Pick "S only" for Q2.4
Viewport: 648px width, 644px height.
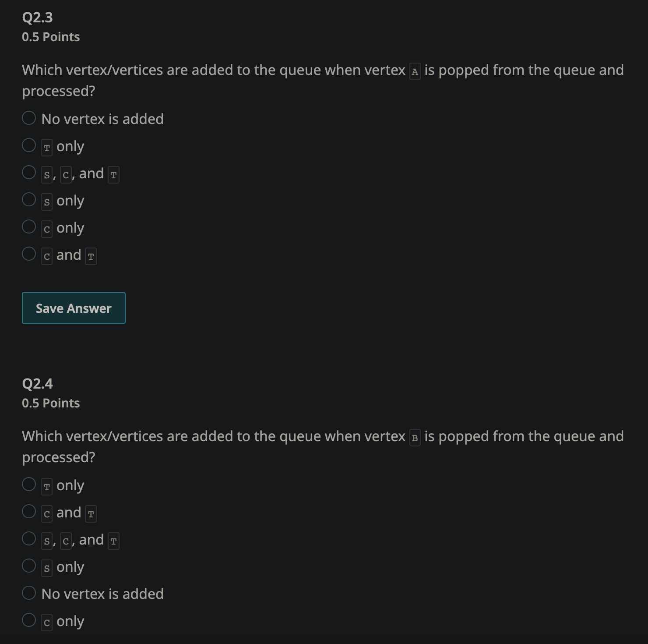click(29, 566)
